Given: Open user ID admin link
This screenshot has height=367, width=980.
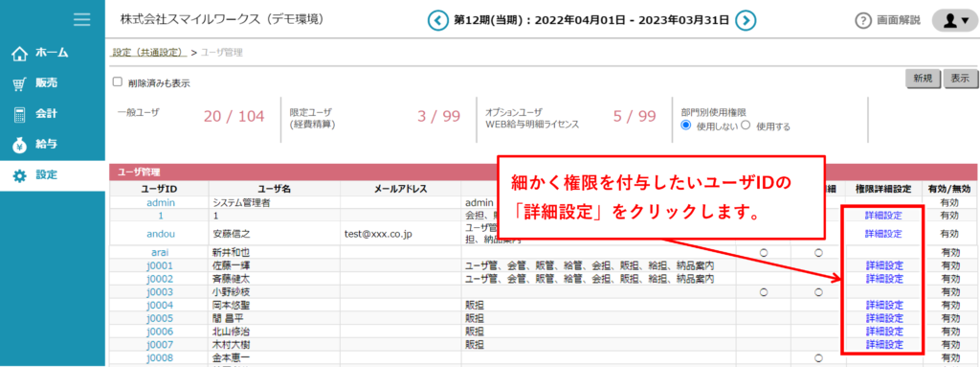Looking at the screenshot, I should point(161,202).
